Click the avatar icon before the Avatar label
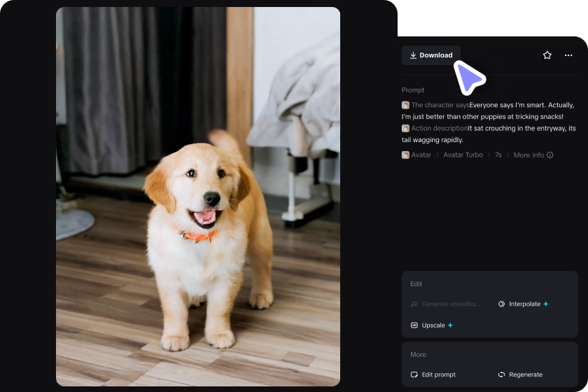The height and width of the screenshot is (392, 588). 405,155
